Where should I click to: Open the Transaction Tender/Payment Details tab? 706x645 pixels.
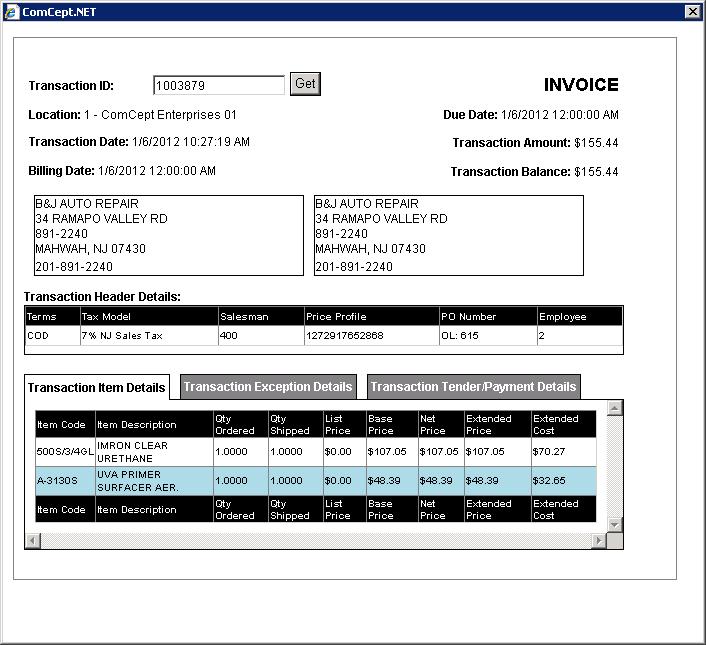[x=473, y=387]
